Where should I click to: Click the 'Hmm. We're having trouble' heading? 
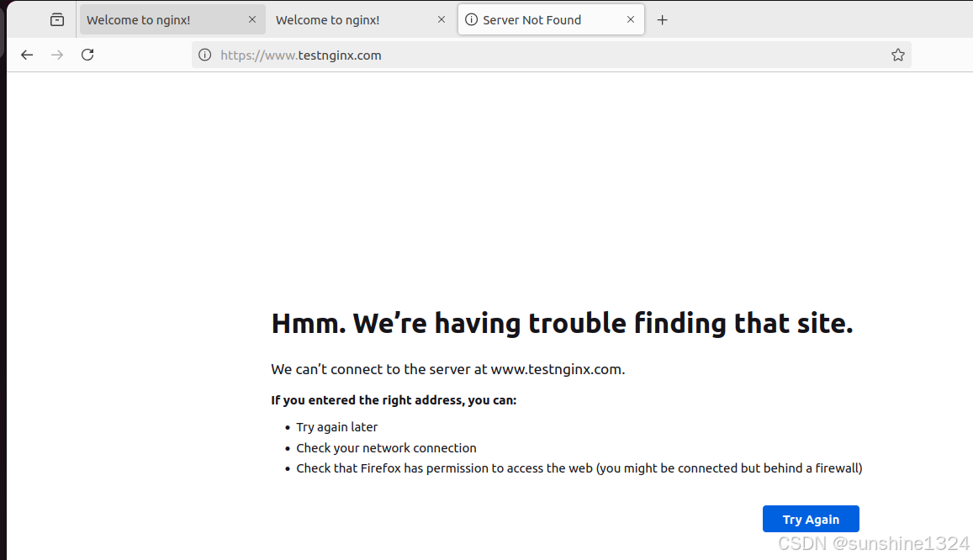tap(563, 324)
